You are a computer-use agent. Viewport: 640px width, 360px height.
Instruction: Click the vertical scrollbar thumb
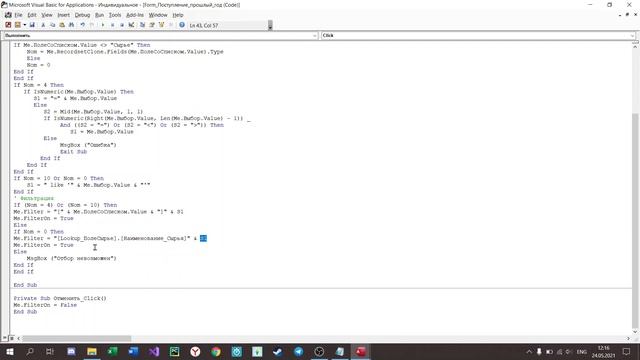click(635, 220)
